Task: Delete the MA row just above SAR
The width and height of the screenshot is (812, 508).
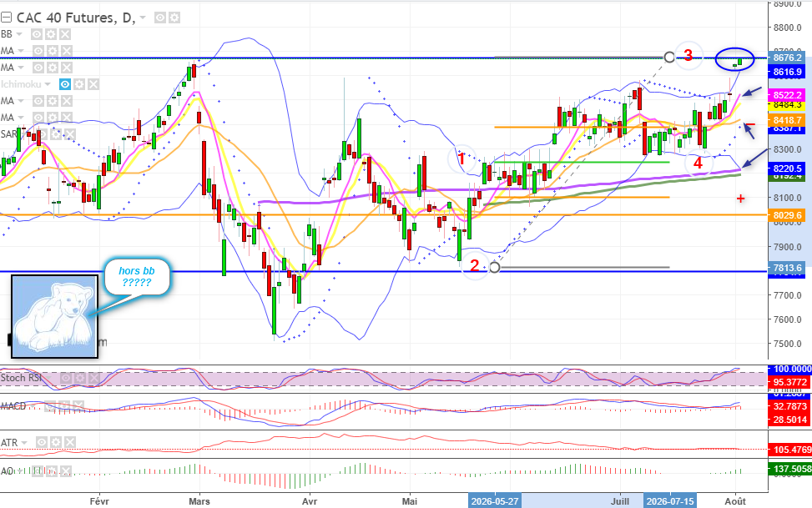Action: tap(67, 117)
